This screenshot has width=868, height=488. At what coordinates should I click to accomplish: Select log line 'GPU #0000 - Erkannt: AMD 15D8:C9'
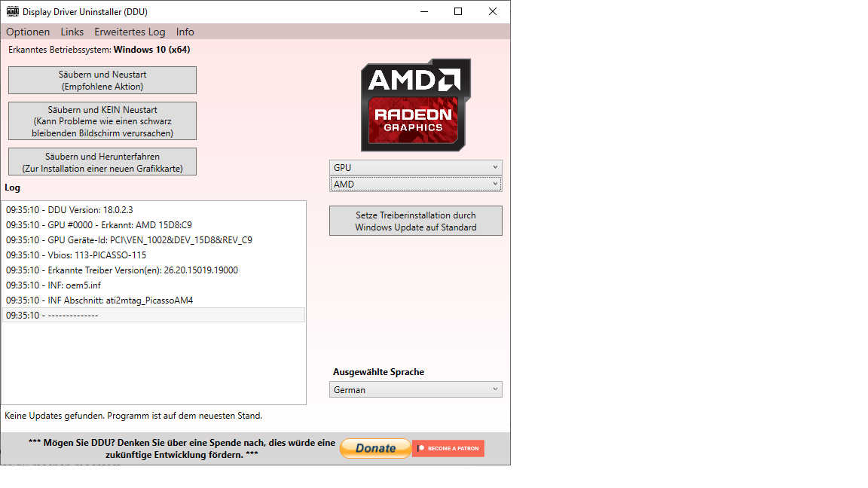coord(154,224)
